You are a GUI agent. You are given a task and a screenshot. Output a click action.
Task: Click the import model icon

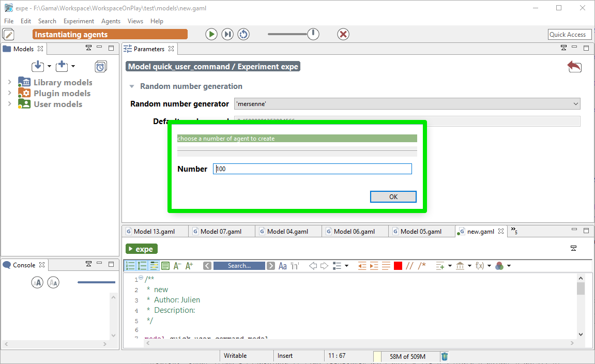click(x=38, y=66)
